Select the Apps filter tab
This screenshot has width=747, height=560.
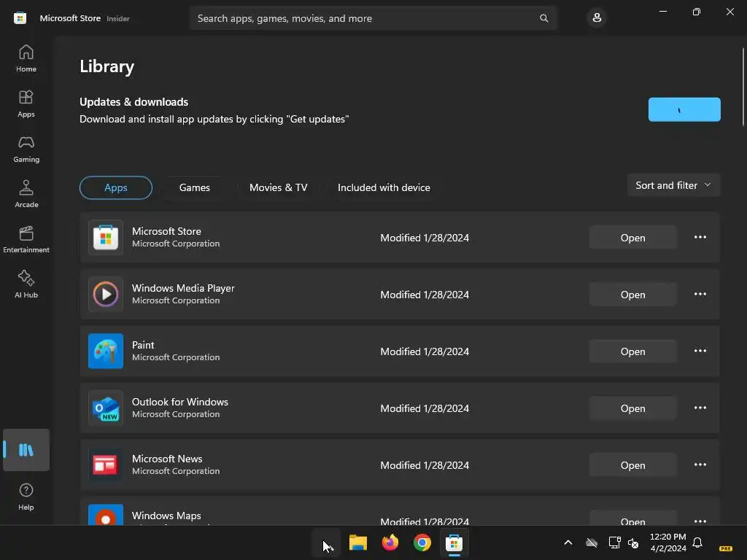pyautogui.click(x=116, y=187)
